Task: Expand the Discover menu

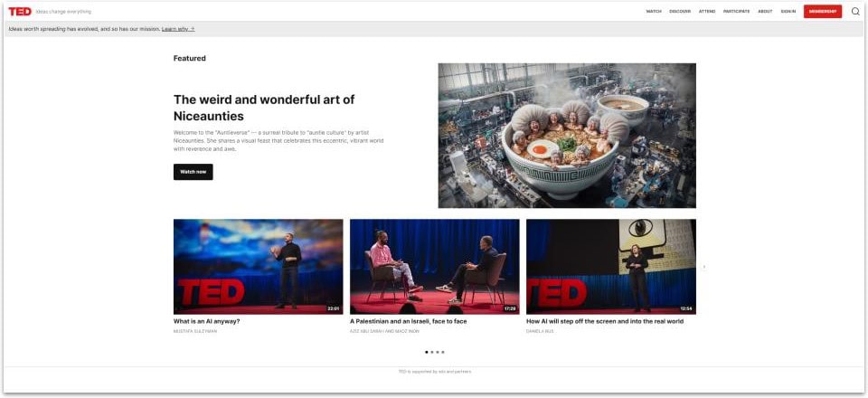Action: 680,12
